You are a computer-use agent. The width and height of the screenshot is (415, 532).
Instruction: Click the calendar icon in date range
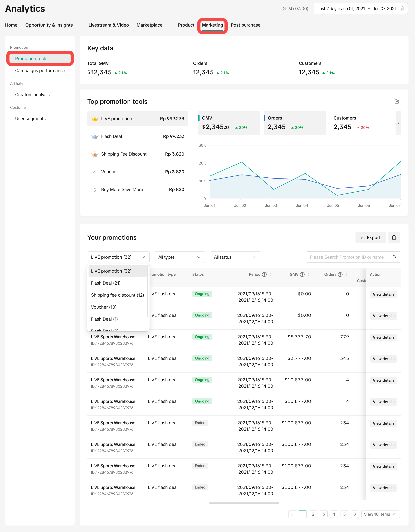[402, 9]
